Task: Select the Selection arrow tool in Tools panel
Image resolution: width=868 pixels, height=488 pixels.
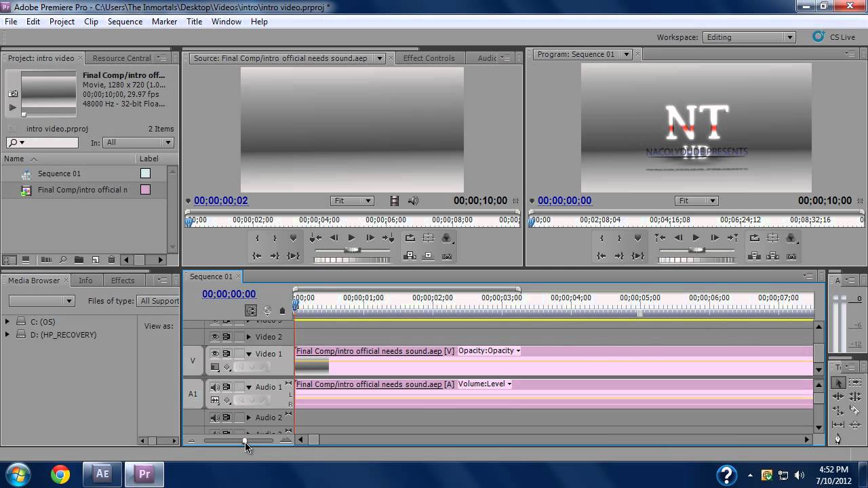Action: pyautogui.click(x=839, y=383)
